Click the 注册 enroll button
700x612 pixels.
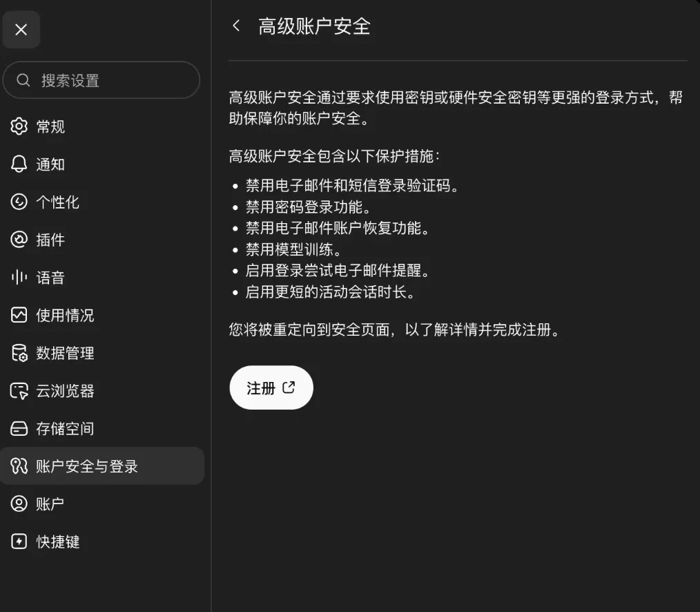[271, 388]
